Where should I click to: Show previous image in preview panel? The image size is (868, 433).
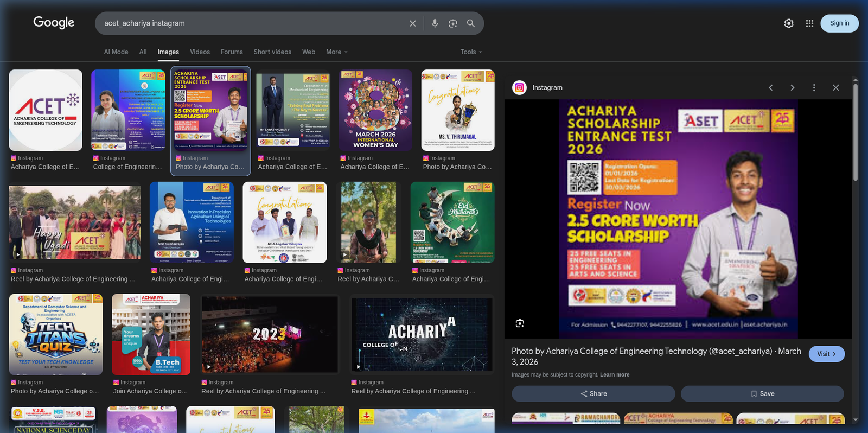(x=770, y=87)
